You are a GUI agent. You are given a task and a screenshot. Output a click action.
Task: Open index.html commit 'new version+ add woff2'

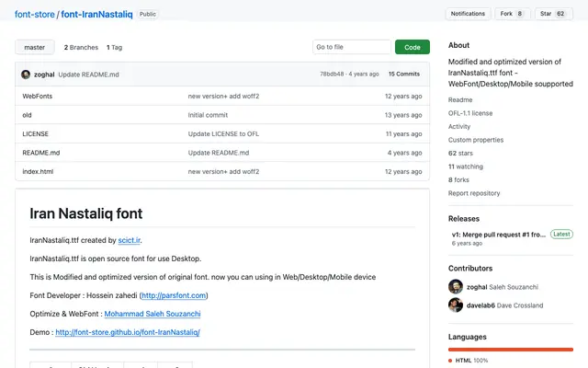click(223, 171)
